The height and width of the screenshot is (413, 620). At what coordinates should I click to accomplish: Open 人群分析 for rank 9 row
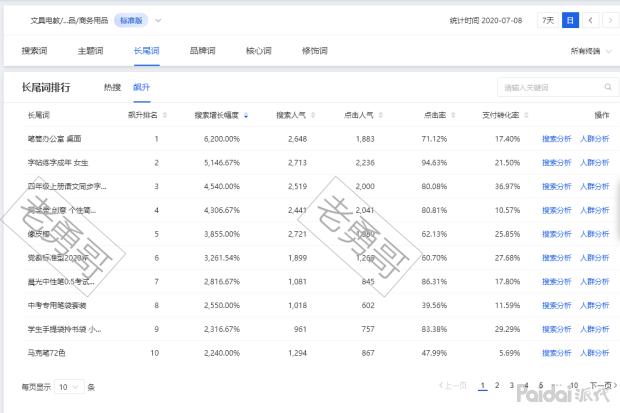(595, 329)
